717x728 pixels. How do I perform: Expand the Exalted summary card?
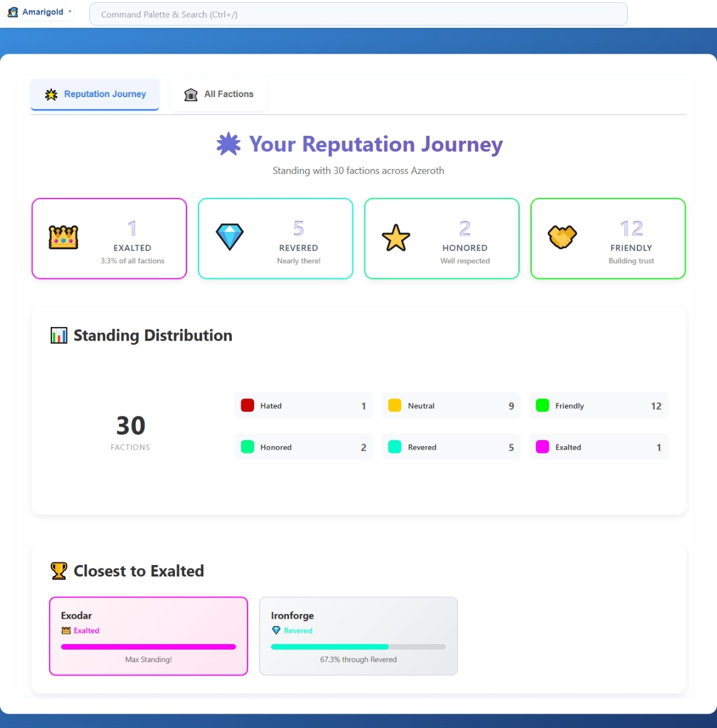click(109, 238)
